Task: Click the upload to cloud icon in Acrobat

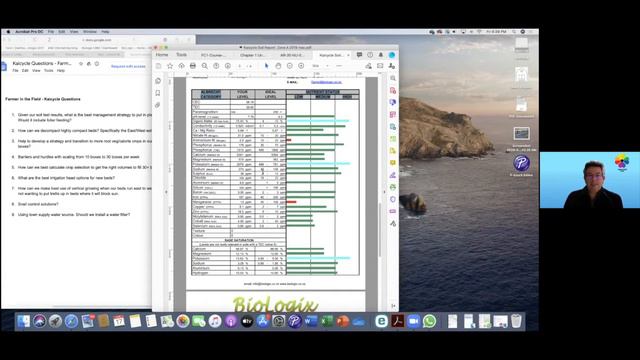Action: click(x=181, y=66)
